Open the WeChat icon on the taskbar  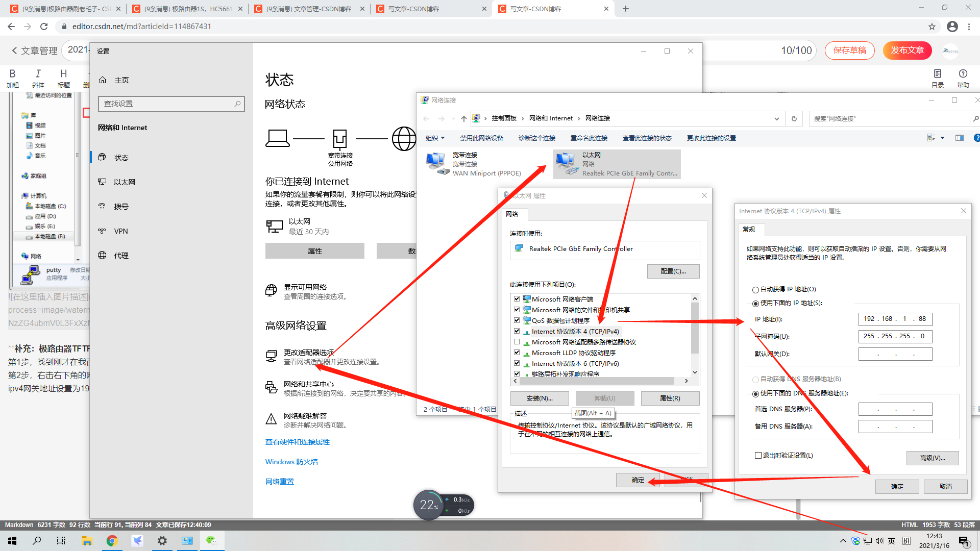coord(211,541)
